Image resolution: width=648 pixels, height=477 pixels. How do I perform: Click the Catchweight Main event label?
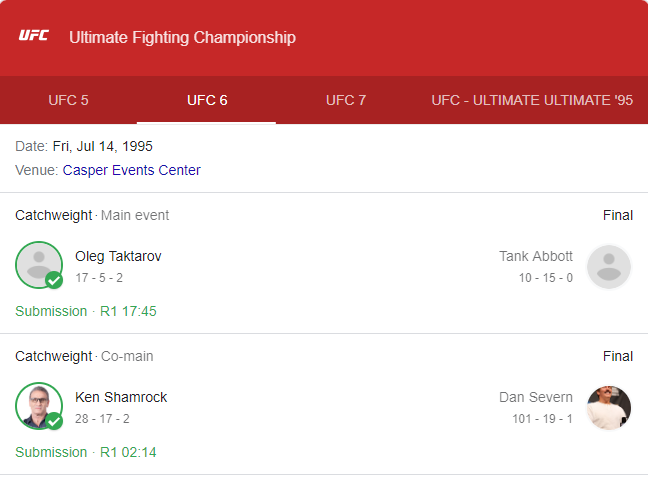click(92, 215)
